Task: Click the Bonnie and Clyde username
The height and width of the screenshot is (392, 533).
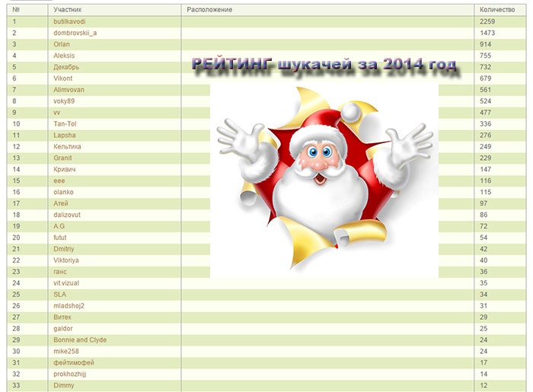Action: (x=80, y=340)
